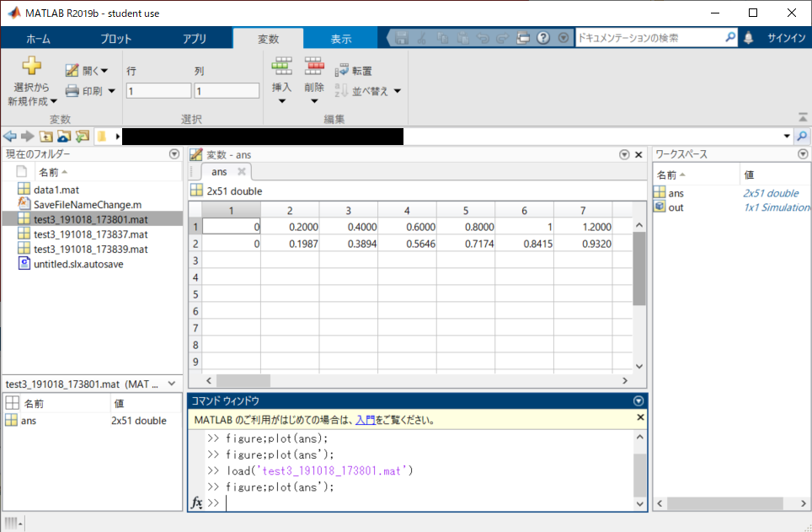Screen dimensions: 812x532
Task: Switch to the Apps (アプリ) tab
Action: point(195,39)
